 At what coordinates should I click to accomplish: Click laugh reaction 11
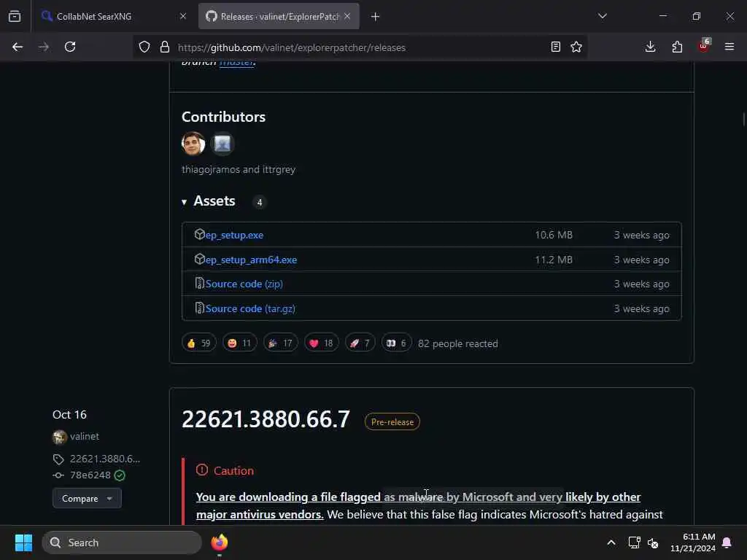coord(239,343)
